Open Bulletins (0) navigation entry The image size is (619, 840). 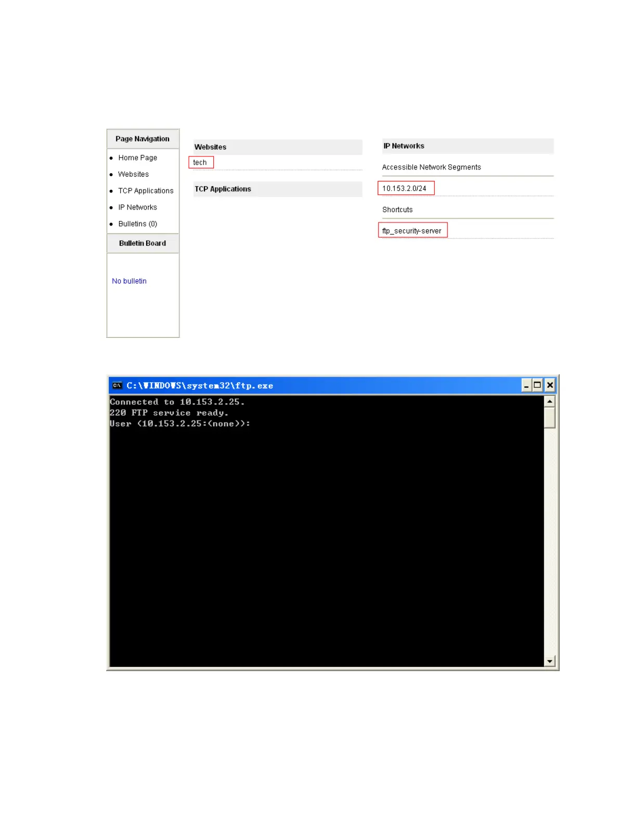(137, 224)
